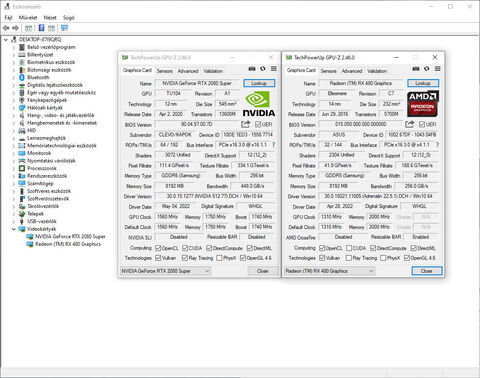Toggle CUDA checkbox in NVIDIA GPU-Z window

(x=185, y=248)
